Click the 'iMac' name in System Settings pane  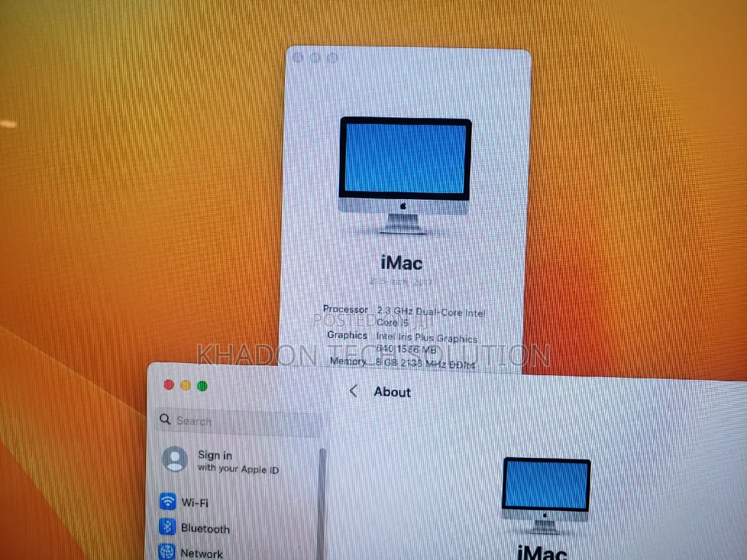point(542,553)
